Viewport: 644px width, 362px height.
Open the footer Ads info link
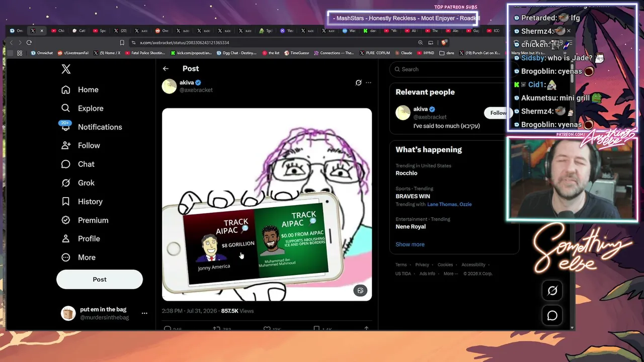click(427, 274)
